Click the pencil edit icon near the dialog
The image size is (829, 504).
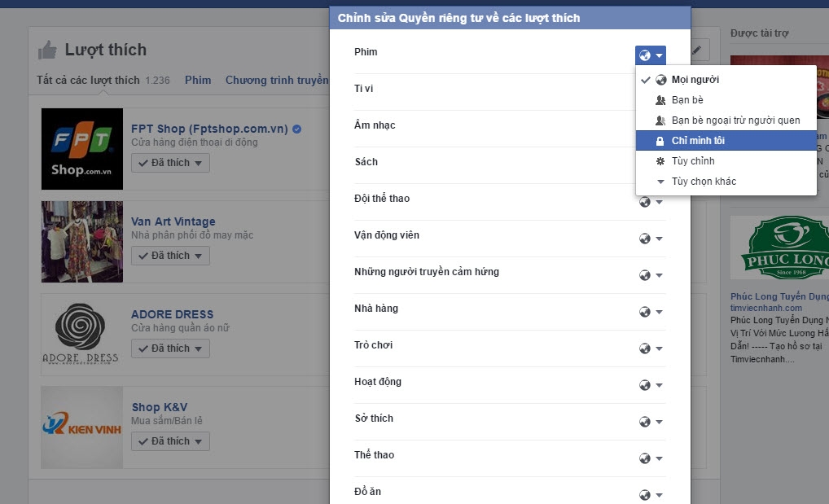click(x=695, y=50)
